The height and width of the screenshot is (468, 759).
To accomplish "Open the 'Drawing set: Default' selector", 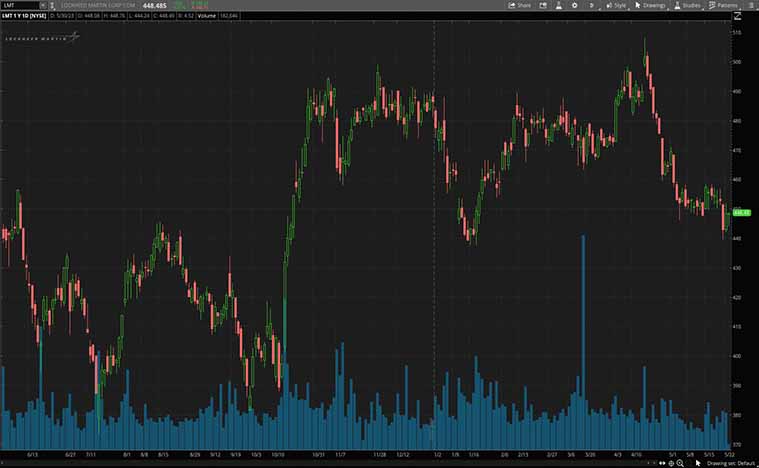I will point(730,463).
